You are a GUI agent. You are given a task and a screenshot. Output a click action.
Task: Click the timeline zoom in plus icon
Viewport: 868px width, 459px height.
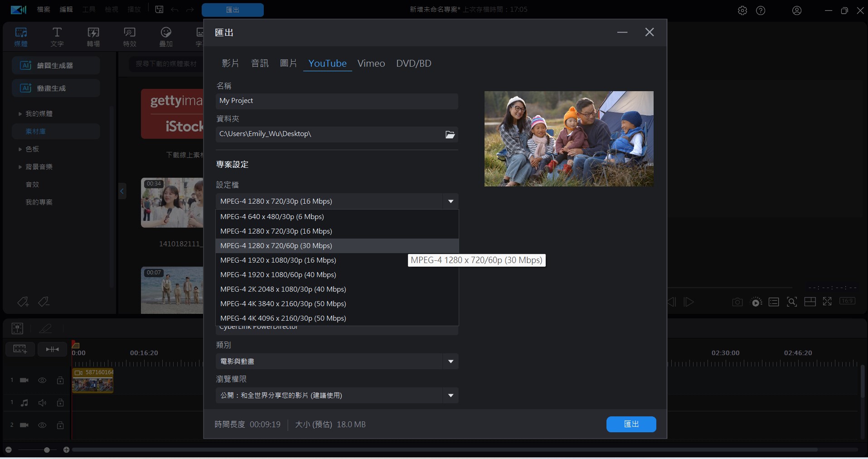[66, 450]
